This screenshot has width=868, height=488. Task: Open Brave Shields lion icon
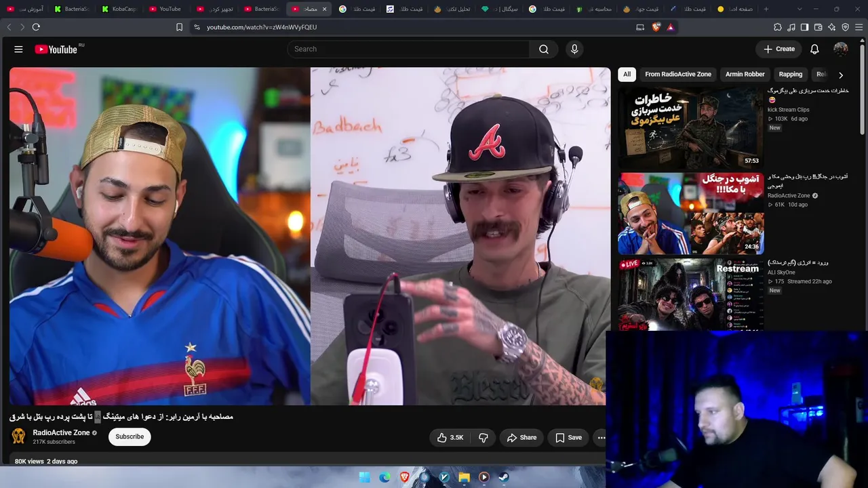[656, 27]
